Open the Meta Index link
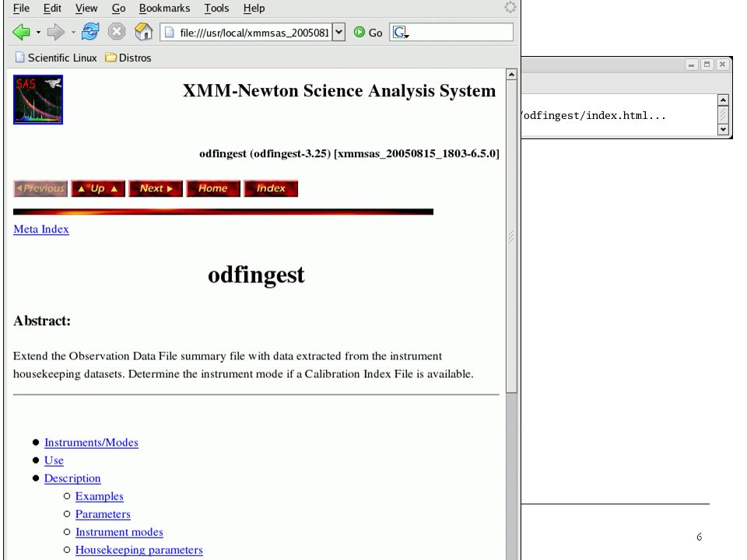 point(41,229)
